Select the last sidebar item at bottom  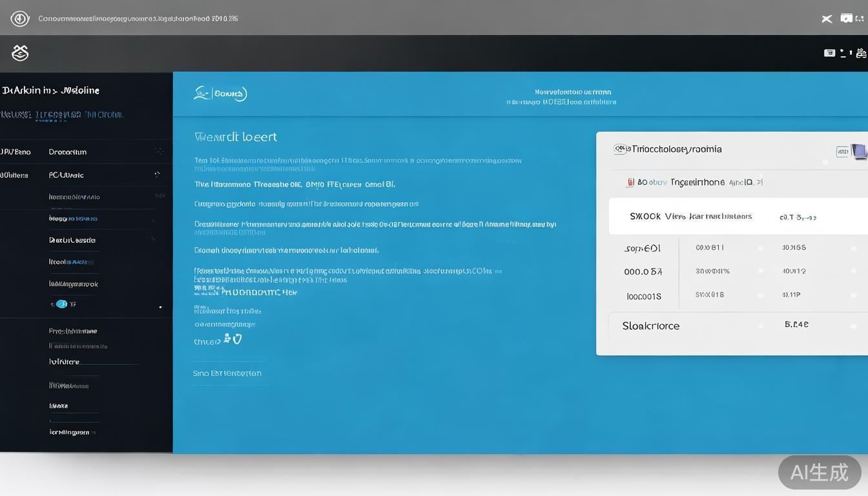click(x=69, y=432)
